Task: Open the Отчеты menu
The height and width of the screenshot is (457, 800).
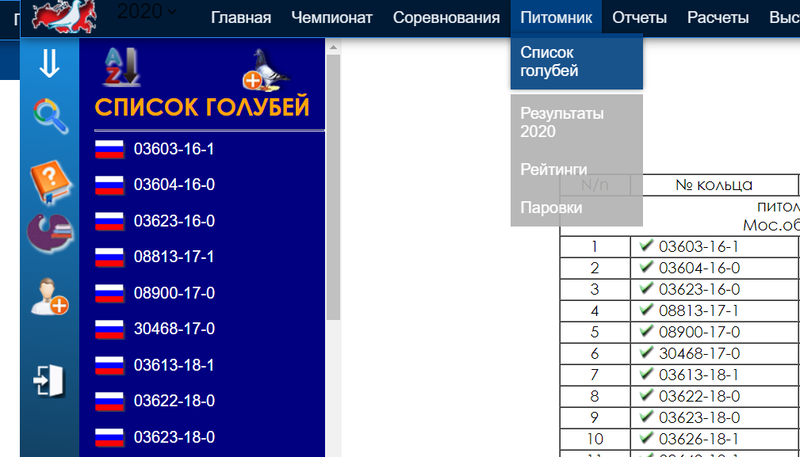Action: (639, 18)
